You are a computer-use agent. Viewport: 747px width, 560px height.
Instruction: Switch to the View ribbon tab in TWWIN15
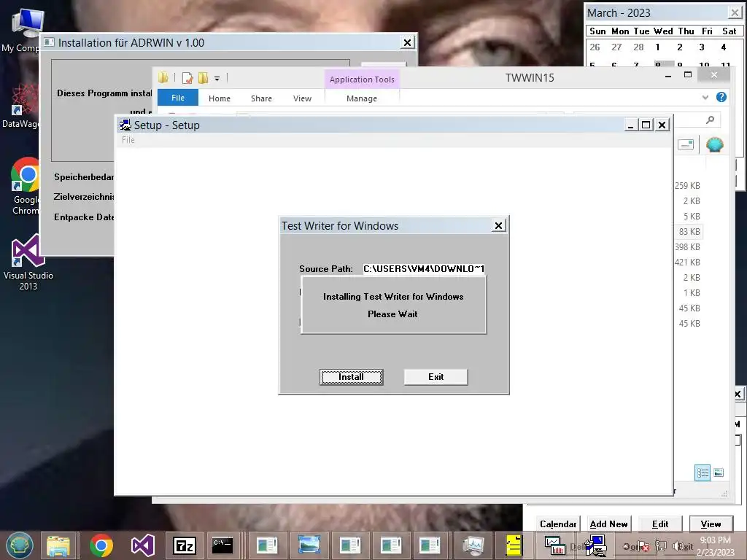(x=302, y=98)
